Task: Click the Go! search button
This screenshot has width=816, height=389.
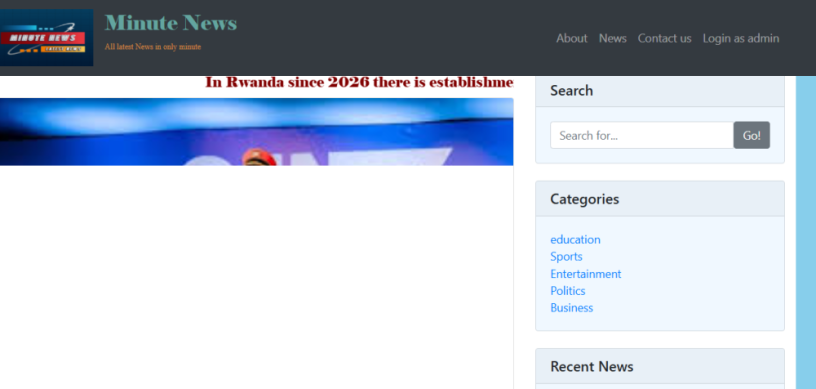Action: tap(751, 135)
